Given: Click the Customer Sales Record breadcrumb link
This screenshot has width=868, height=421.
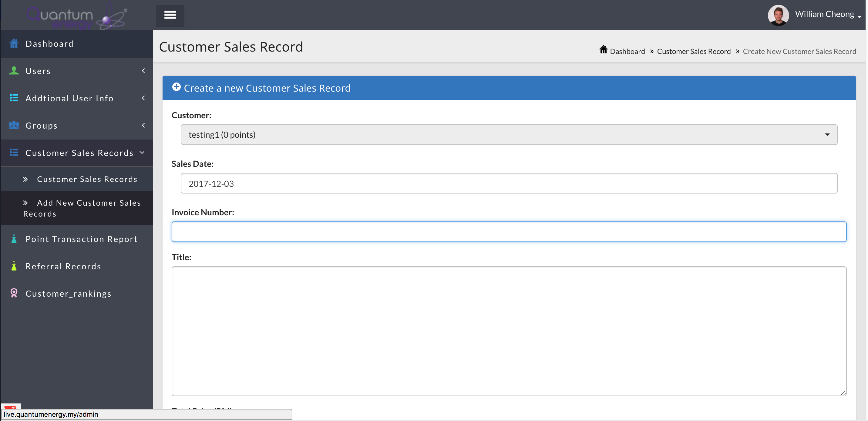Looking at the screenshot, I should 693,51.
